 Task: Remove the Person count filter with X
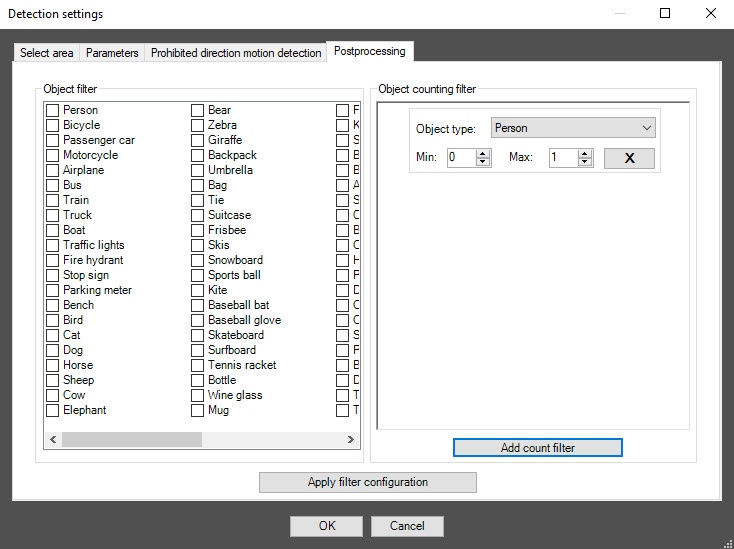pos(629,158)
